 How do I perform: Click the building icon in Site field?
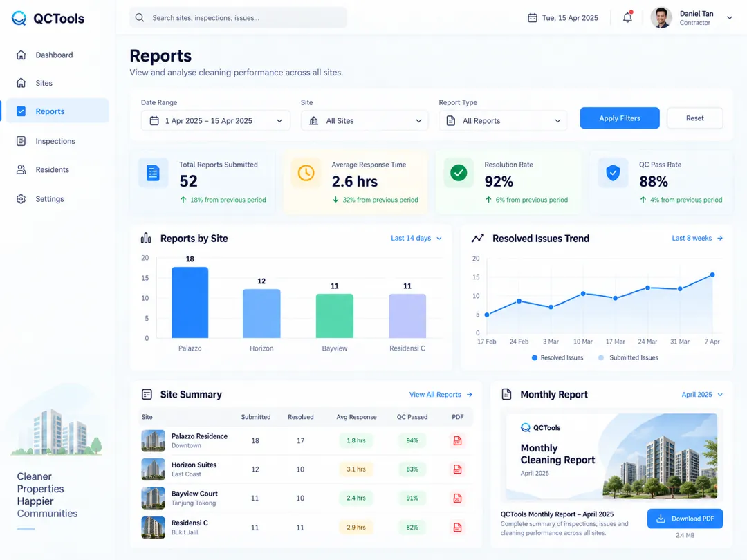click(313, 120)
